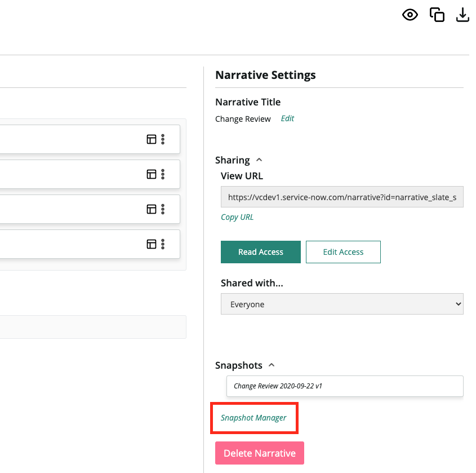Open the Snapshot Manager link

(x=253, y=418)
